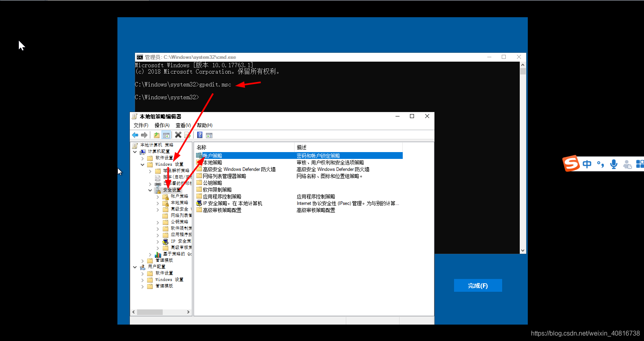
Task: Click the Up one level folder icon
Action: (x=157, y=135)
